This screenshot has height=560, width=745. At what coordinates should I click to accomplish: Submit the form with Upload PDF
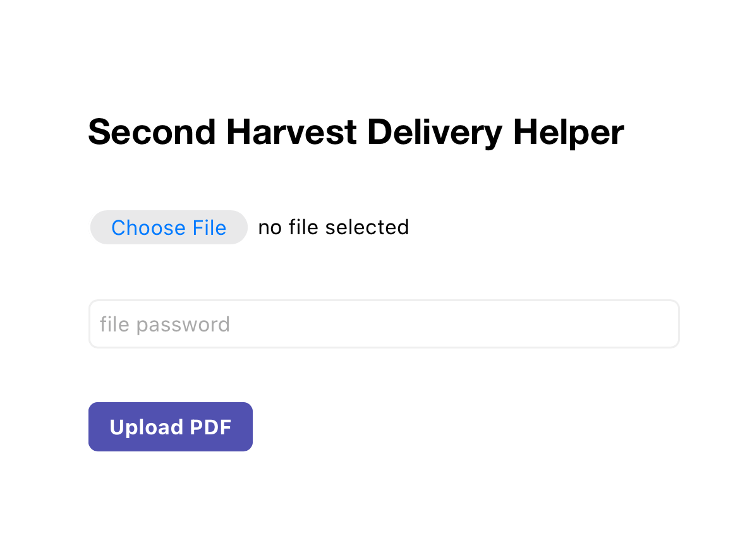[x=171, y=427]
